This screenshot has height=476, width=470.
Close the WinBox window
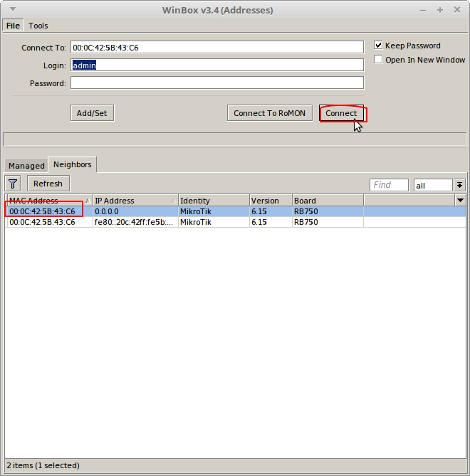point(457,10)
